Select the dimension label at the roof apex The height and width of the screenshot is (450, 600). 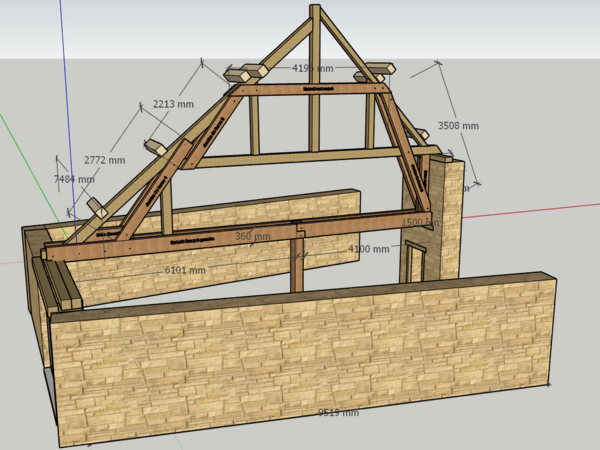(312, 68)
